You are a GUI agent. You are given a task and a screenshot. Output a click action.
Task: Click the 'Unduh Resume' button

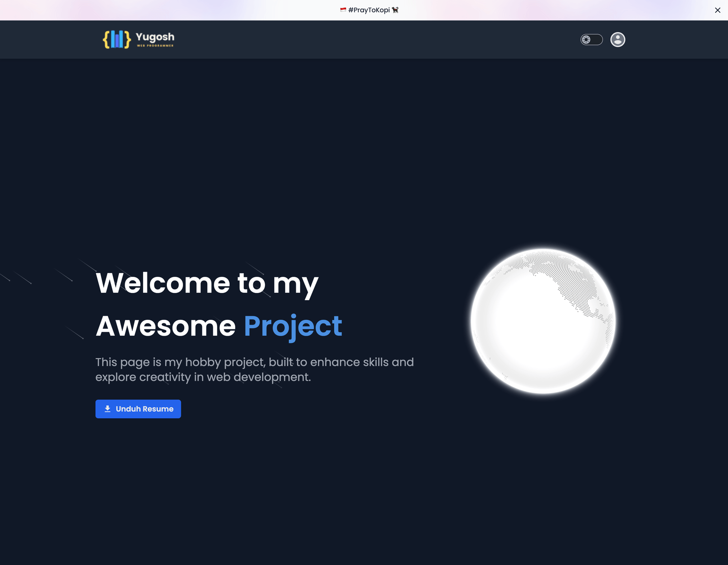pyautogui.click(x=138, y=409)
